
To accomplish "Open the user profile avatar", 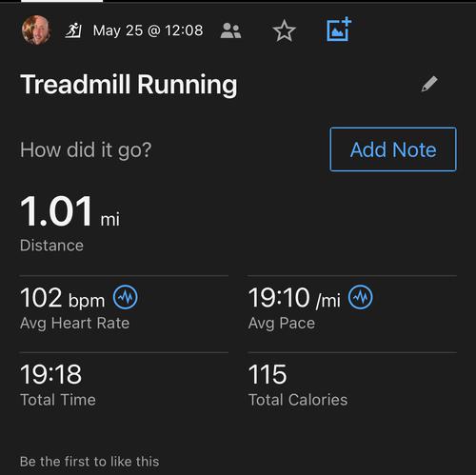I will pyautogui.click(x=36, y=30).
